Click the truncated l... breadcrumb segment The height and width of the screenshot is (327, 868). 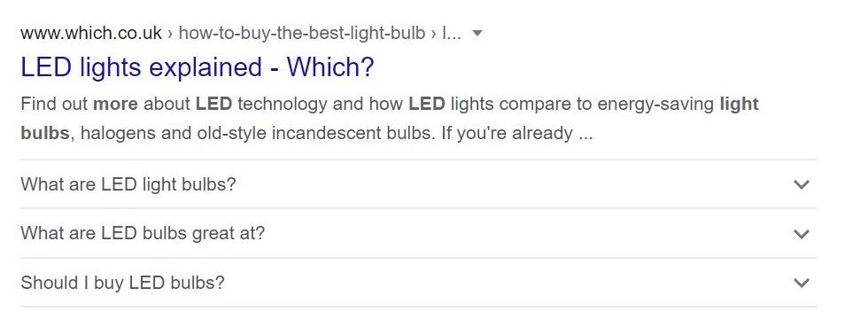click(x=451, y=34)
